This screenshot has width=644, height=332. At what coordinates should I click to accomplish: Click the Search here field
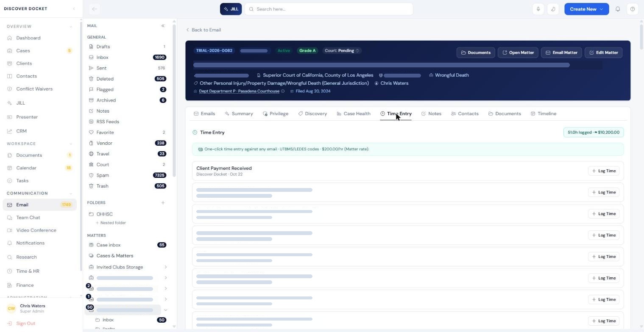(x=329, y=9)
